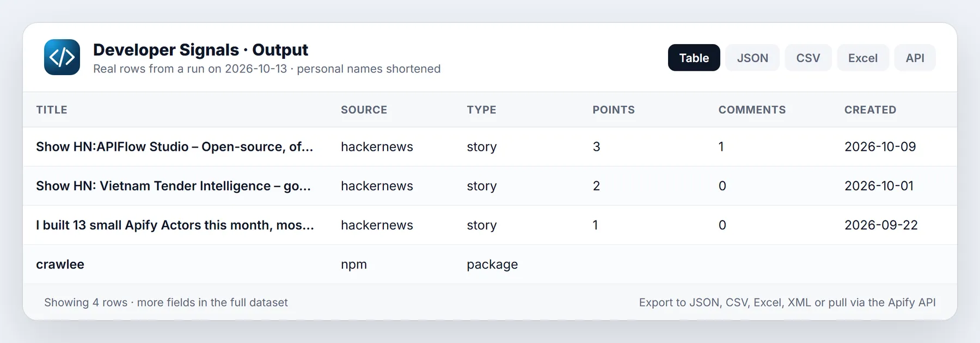Click hackernews in the Apify Actors row
This screenshot has height=343, width=980.
(x=377, y=225)
